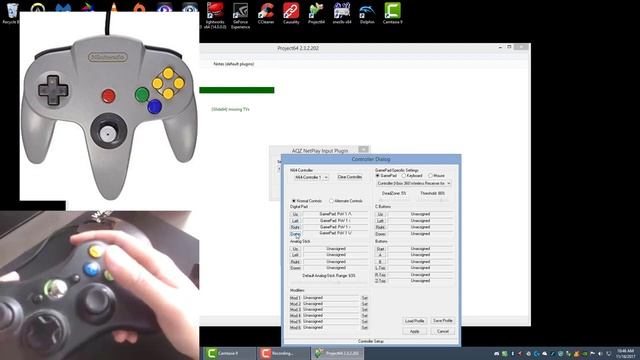This screenshot has height=360, width=640.
Task: Assign the B button mapping
Action: [380, 262]
